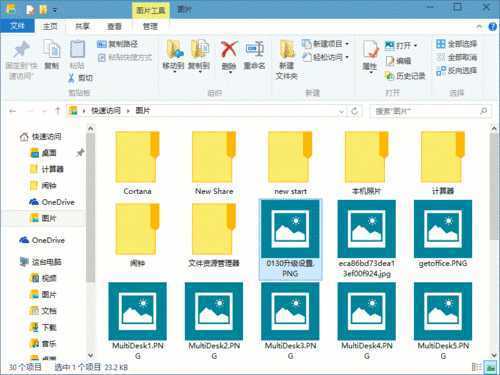The width and height of the screenshot is (500, 375).
Task: Select the MultiDesk5.PNG image file
Action: (443, 321)
